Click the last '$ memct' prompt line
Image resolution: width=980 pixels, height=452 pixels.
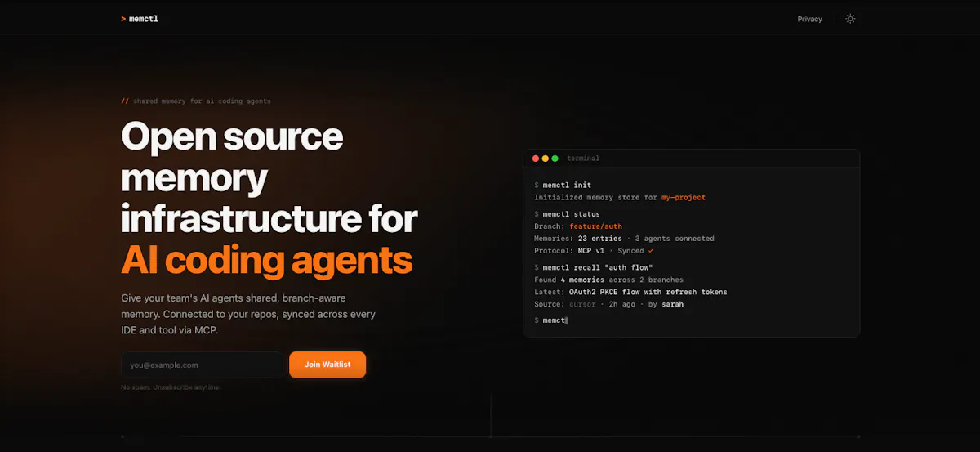pyautogui.click(x=550, y=320)
